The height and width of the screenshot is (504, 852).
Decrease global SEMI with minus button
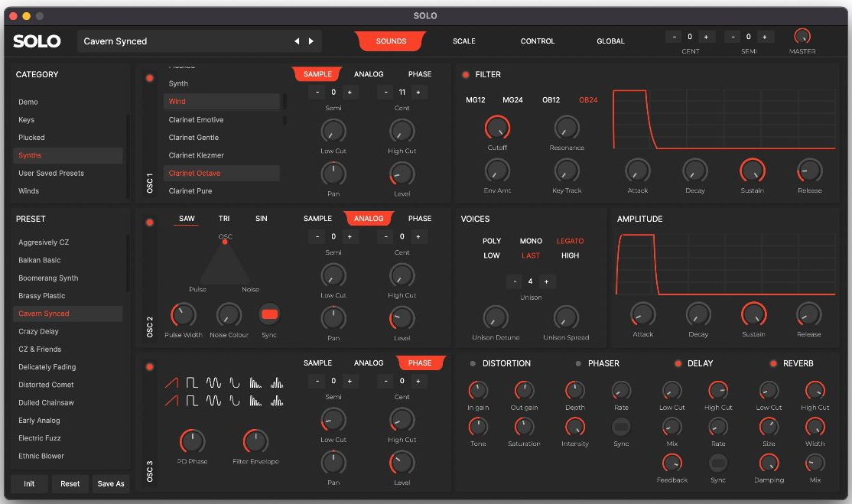tap(733, 37)
